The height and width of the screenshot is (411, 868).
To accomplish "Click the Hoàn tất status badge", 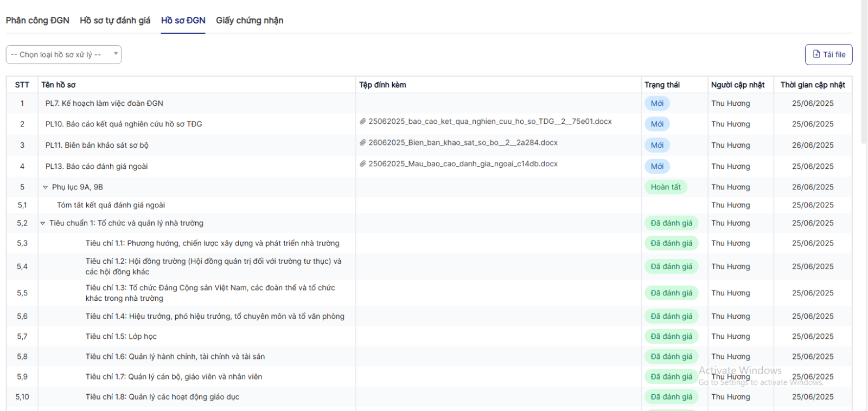I will (x=666, y=187).
